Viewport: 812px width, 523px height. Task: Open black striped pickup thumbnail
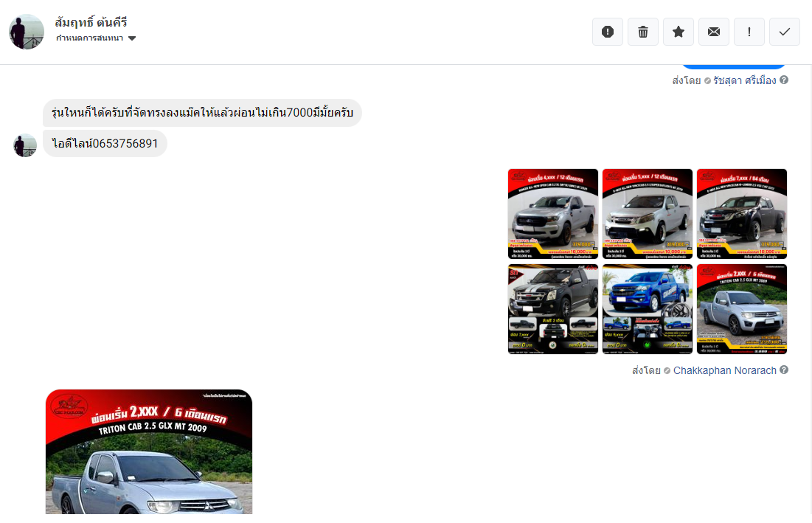(553, 309)
